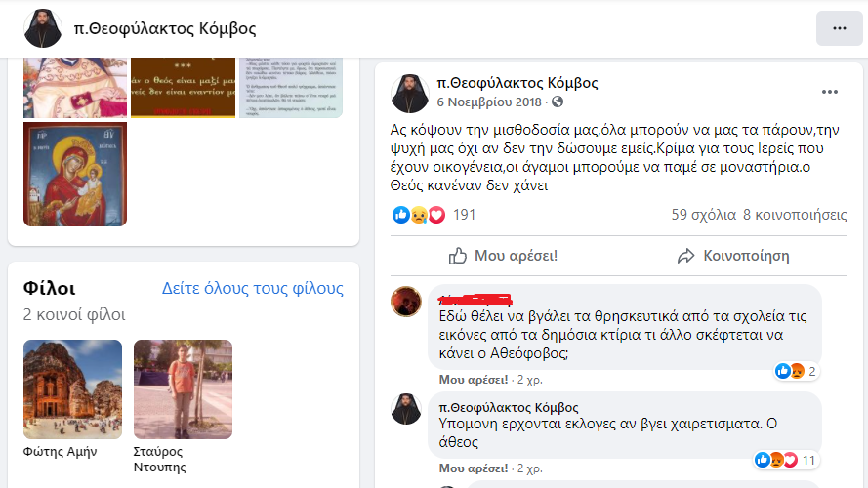Open the Virgin Mary icon photo thumbnail
Screen dimensions: 868x488
(x=75, y=175)
